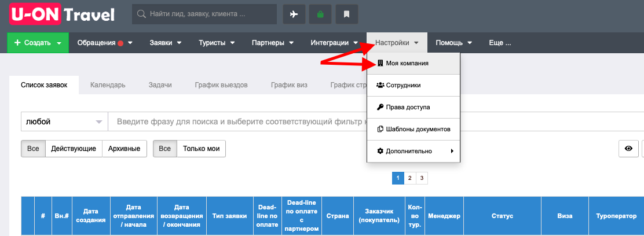Select the Список заявок tab
The width and height of the screenshot is (644, 236).
44,85
